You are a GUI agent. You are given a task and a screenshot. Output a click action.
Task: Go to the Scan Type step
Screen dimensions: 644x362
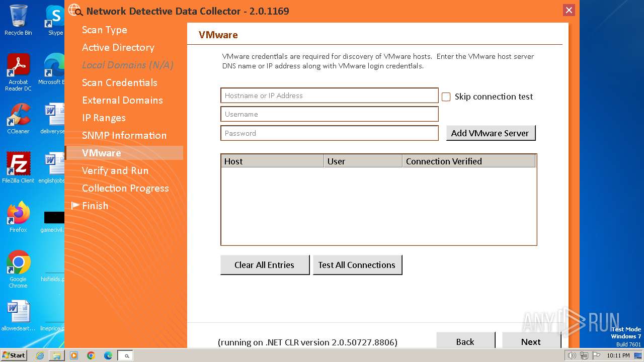(105, 30)
